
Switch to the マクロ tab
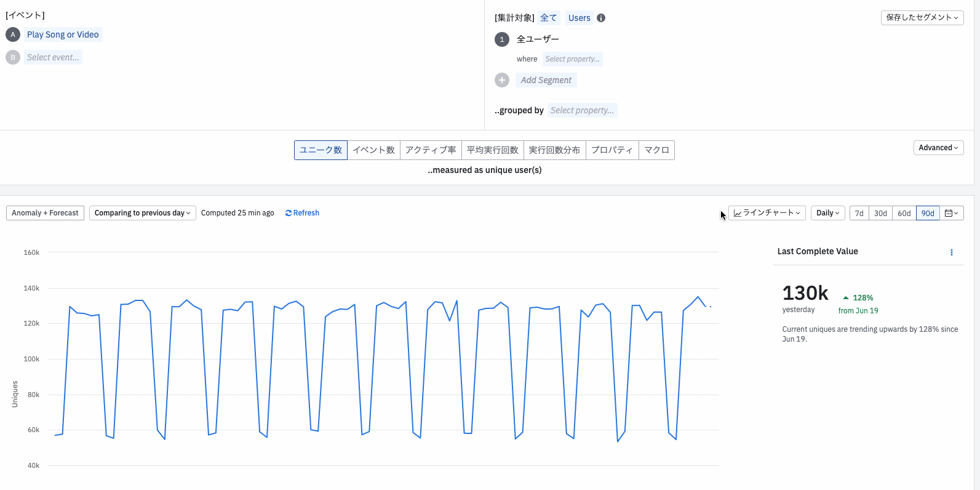click(656, 150)
